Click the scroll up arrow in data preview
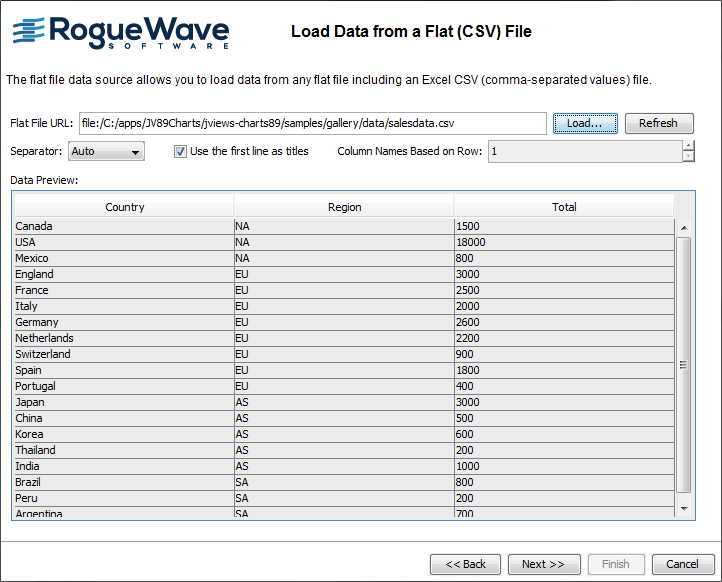The height and width of the screenshot is (582, 722). 684,228
